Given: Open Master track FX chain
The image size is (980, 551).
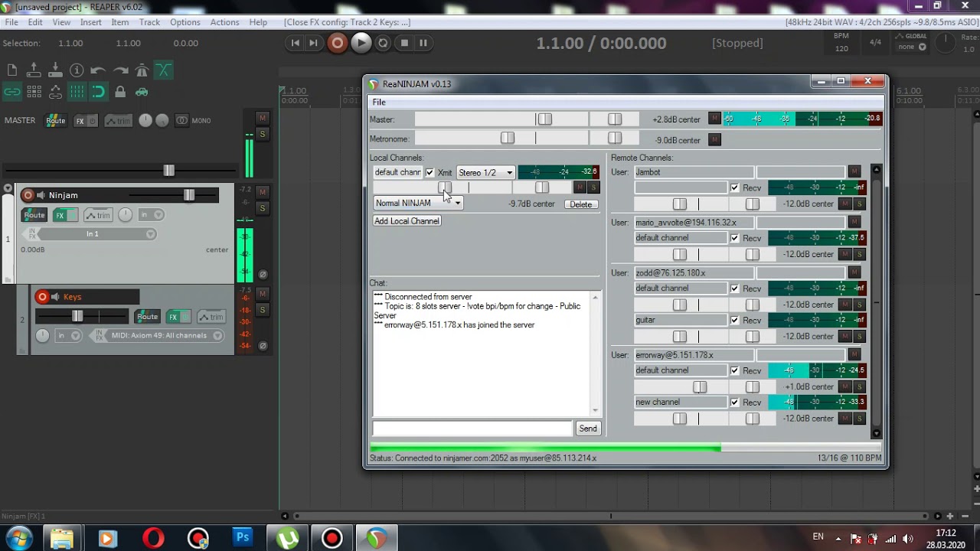Looking at the screenshot, I should click(x=80, y=121).
